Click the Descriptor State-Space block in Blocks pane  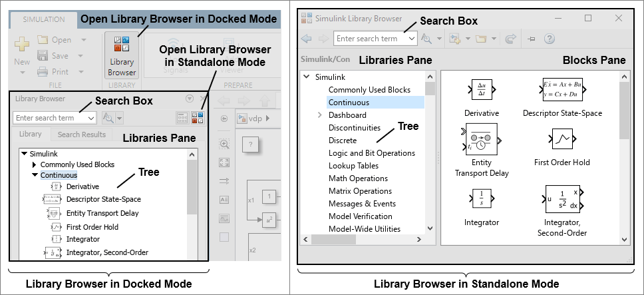[x=562, y=90]
